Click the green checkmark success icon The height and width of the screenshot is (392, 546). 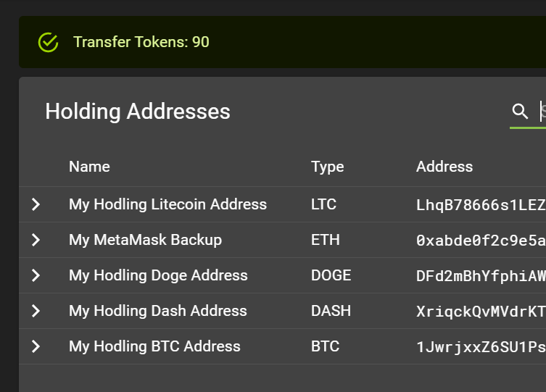click(48, 42)
